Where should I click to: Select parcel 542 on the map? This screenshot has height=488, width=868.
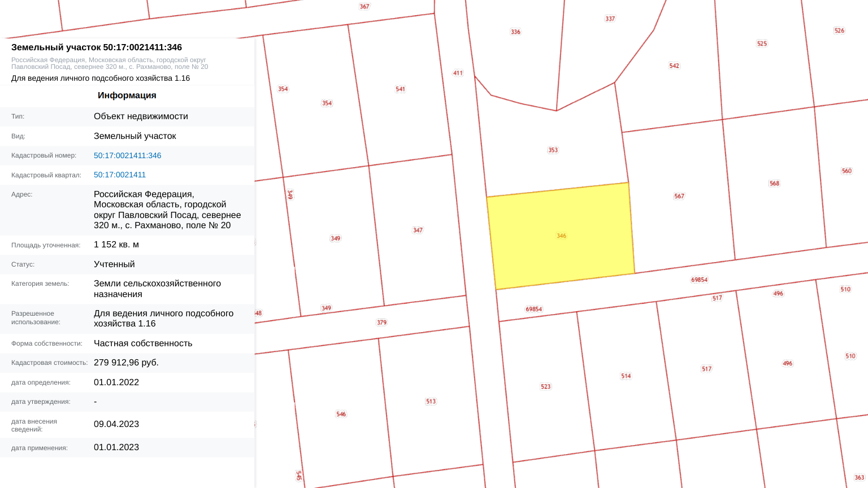click(674, 66)
